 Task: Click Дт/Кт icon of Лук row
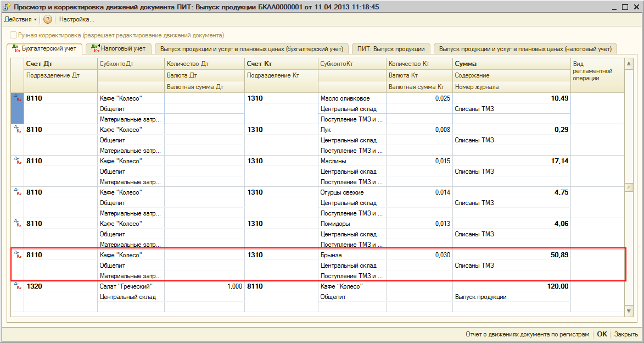[18, 129]
